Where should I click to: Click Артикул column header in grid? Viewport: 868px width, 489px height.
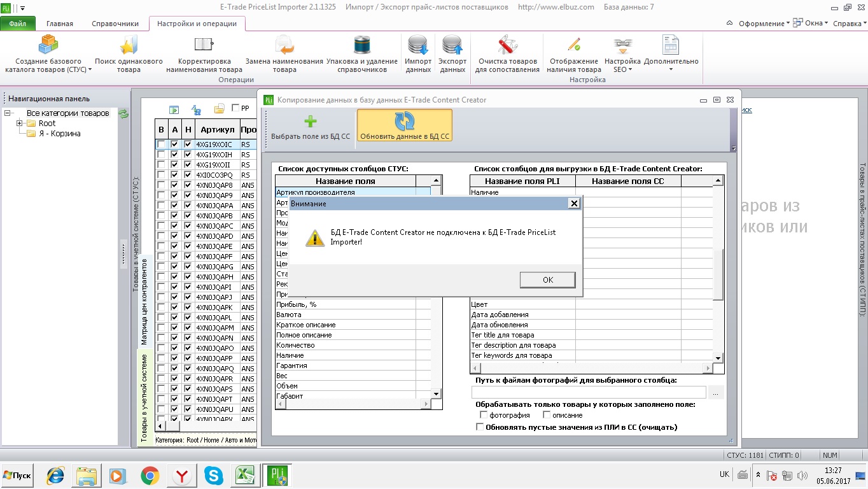(217, 130)
